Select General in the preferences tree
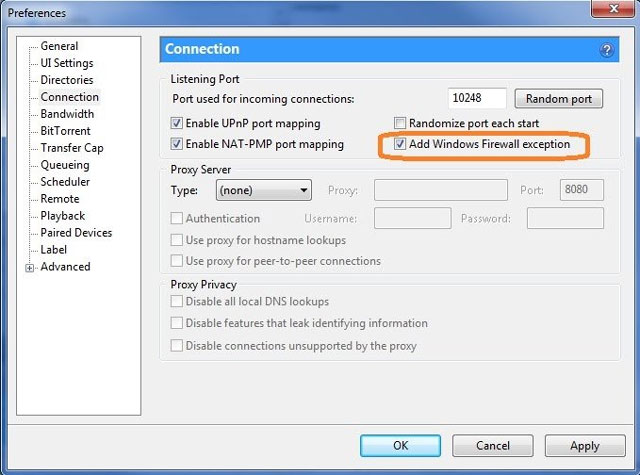The image size is (640, 475). [x=59, y=46]
